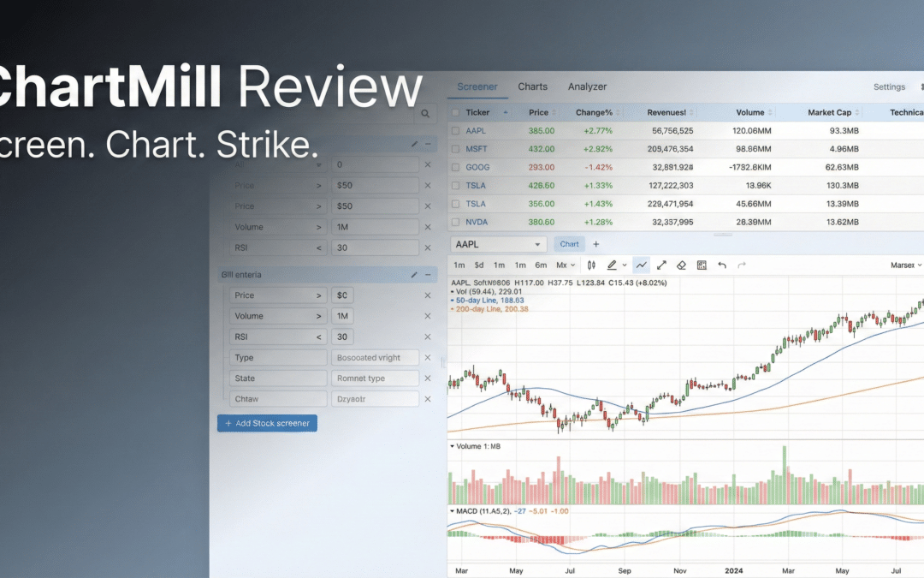Click the -1.42% change cell
Screen dimensions: 924x578
[598, 168]
